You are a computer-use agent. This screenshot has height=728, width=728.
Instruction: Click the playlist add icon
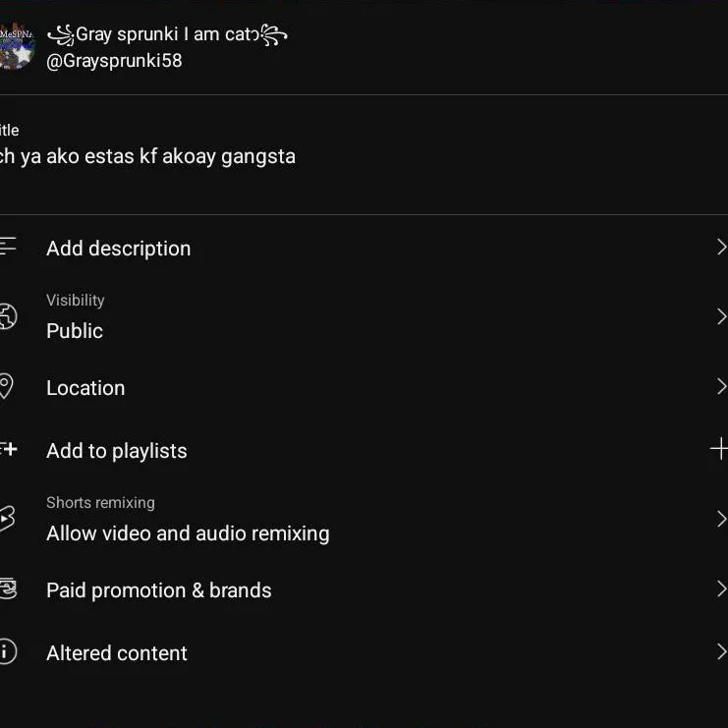pos(9,449)
